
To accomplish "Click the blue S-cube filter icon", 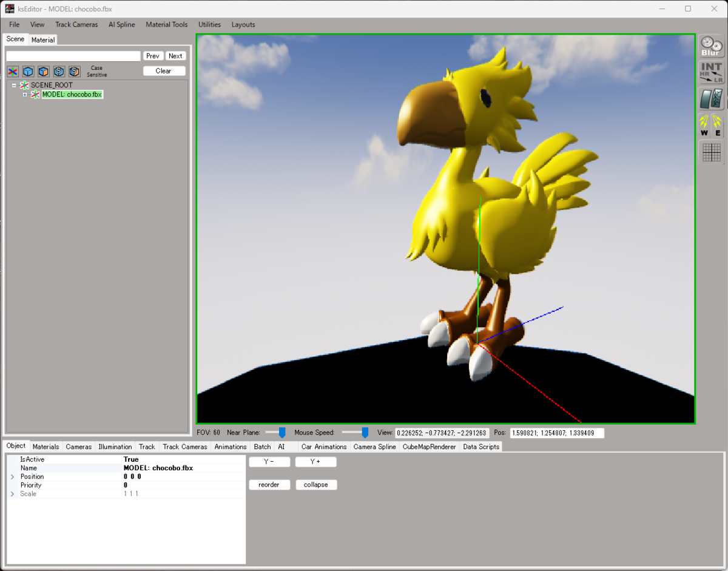I will click(59, 72).
